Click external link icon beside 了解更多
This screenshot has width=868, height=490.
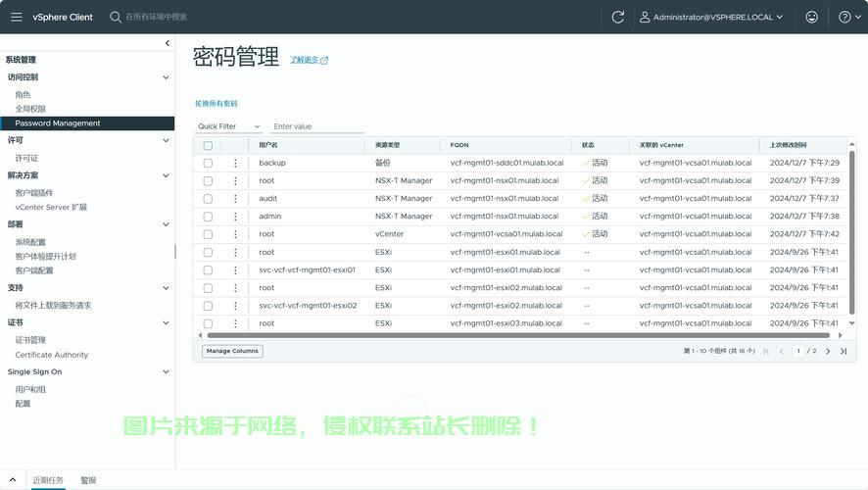pyautogui.click(x=324, y=61)
